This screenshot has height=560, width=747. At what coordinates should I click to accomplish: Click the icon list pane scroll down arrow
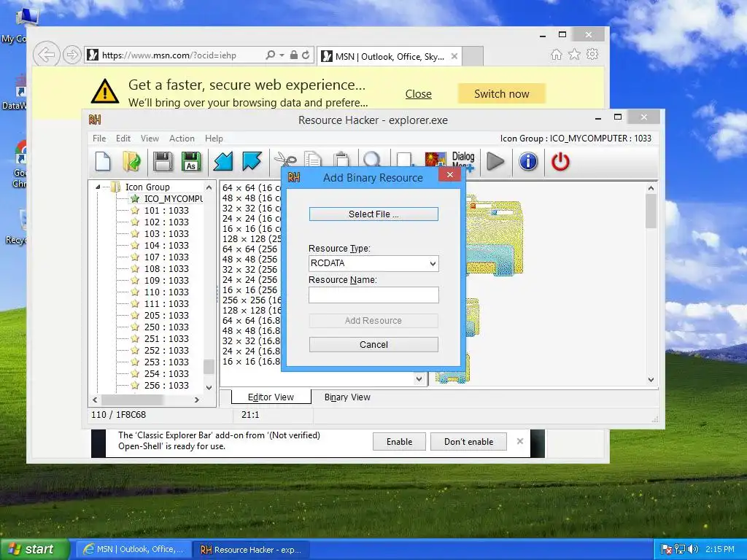[x=419, y=379]
